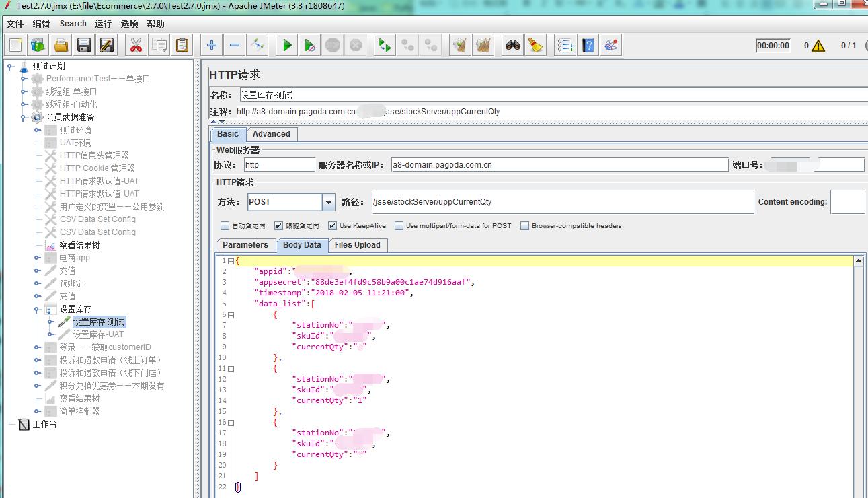Collapse all with the minus icon
The height and width of the screenshot is (498, 868).
[x=235, y=45]
